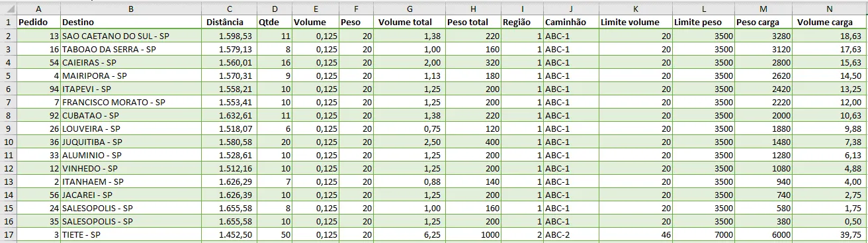This screenshot has width=868, height=243.
Task: Click Limite volume value 46
Action: pyautogui.click(x=635, y=234)
